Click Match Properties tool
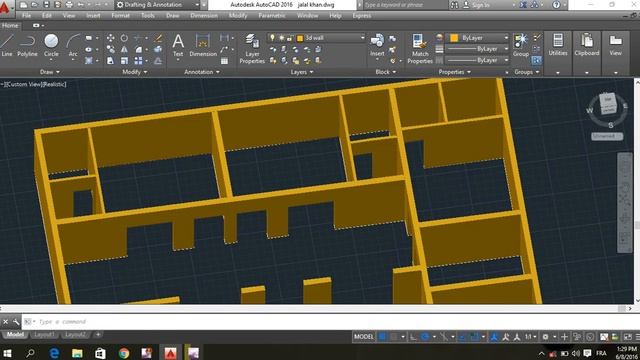 coord(420,49)
